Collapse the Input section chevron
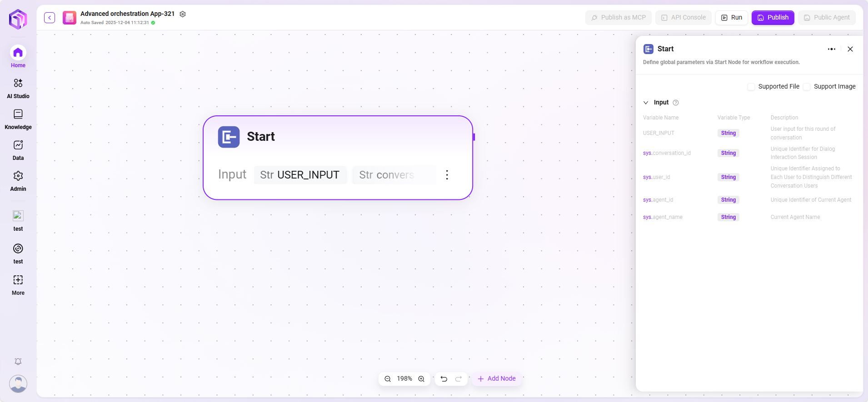Screen dimensions: 868x402 [646, 103]
